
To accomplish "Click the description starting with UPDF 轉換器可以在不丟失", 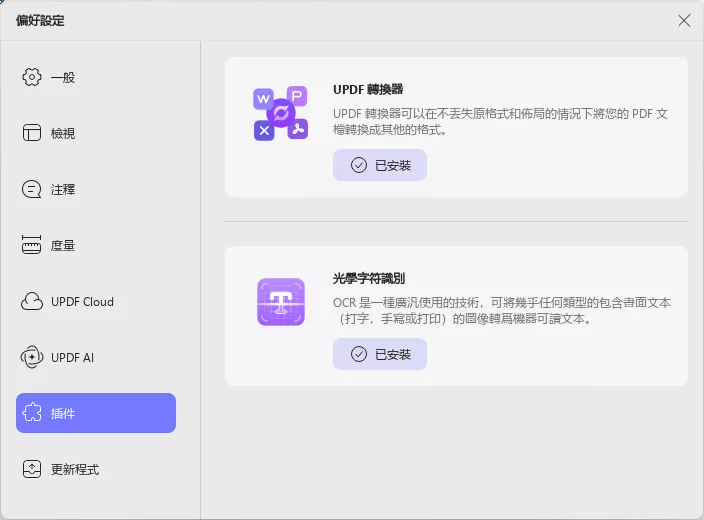I will coord(501,122).
